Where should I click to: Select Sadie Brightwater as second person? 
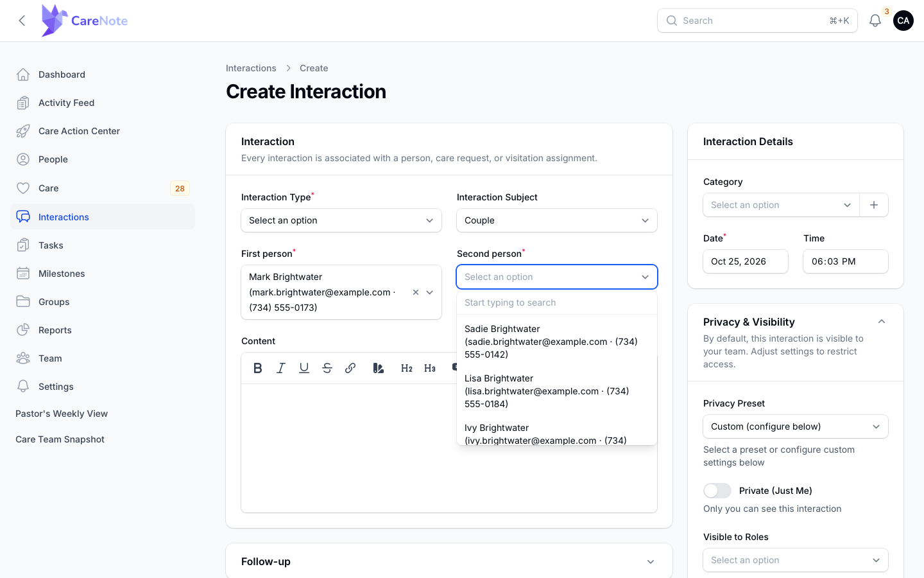coord(557,342)
